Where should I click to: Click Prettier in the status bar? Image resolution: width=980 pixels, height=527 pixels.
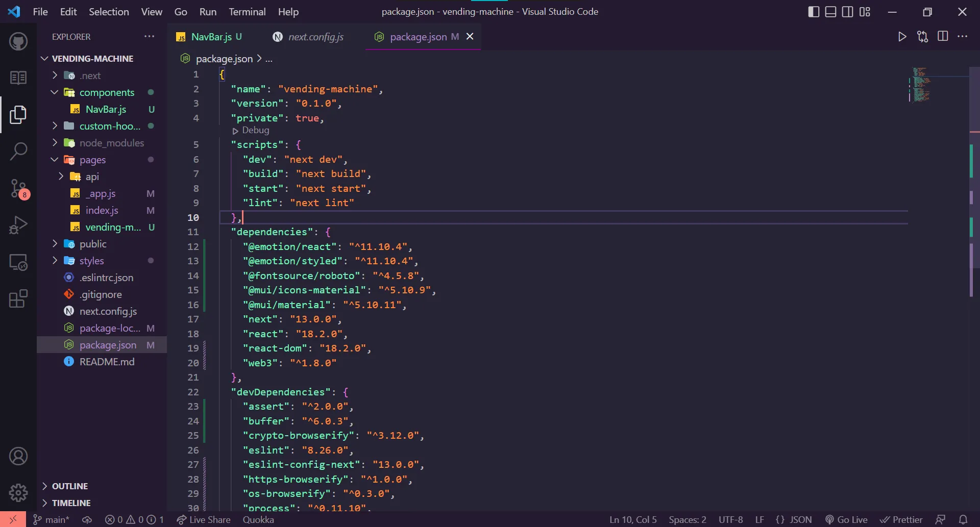tap(901, 520)
